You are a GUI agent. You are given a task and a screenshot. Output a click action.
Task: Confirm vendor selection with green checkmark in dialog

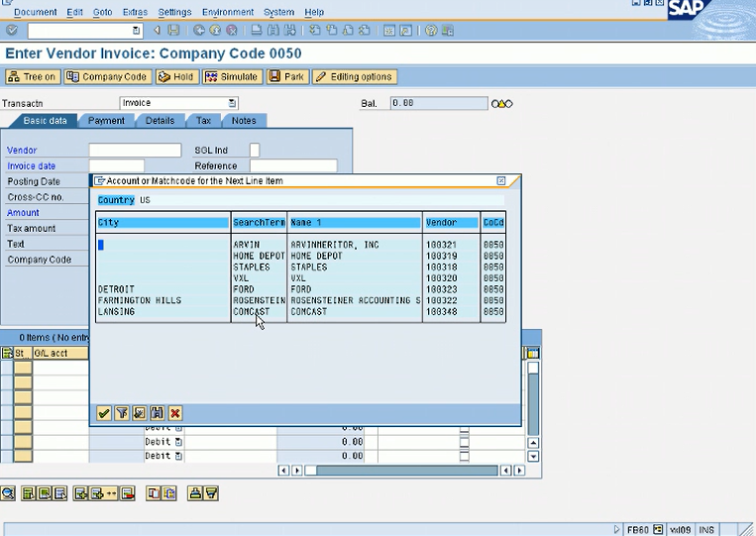104,413
